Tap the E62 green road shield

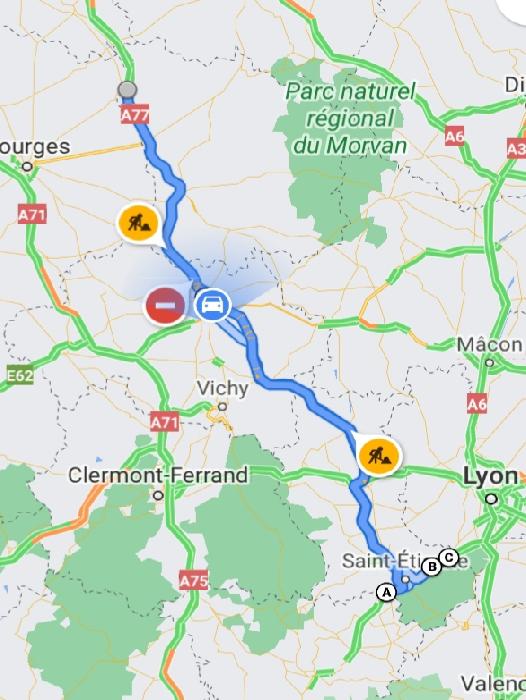[x=20, y=375]
